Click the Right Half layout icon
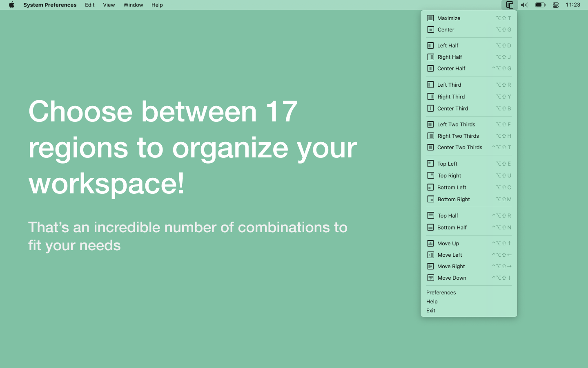588x368 pixels. [430, 57]
